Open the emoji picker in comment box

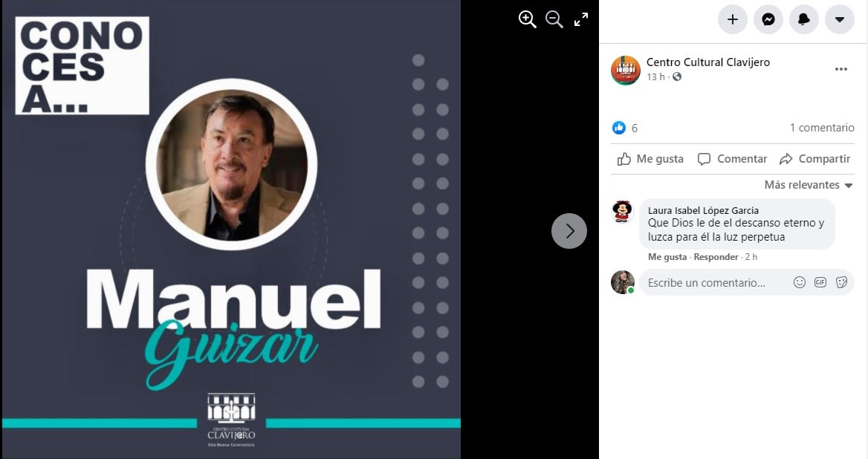point(800,282)
